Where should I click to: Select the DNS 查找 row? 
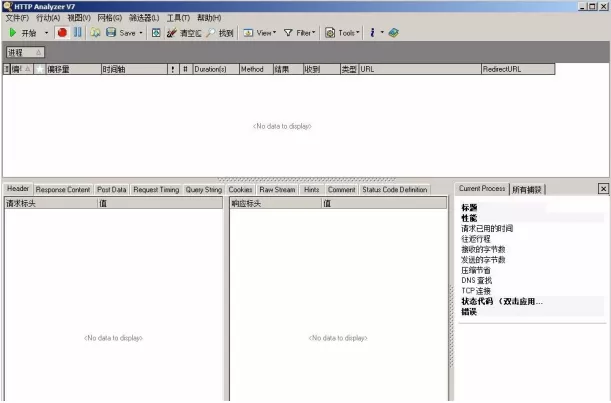[x=532, y=281]
